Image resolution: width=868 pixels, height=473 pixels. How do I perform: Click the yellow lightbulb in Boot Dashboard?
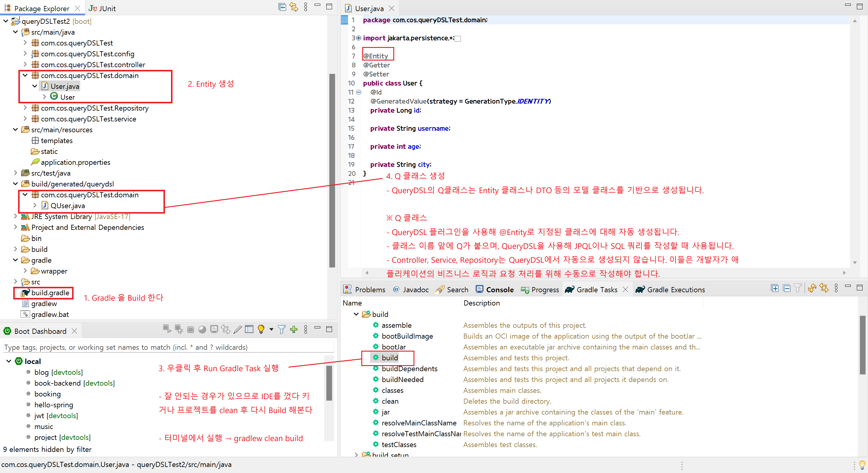click(261, 329)
